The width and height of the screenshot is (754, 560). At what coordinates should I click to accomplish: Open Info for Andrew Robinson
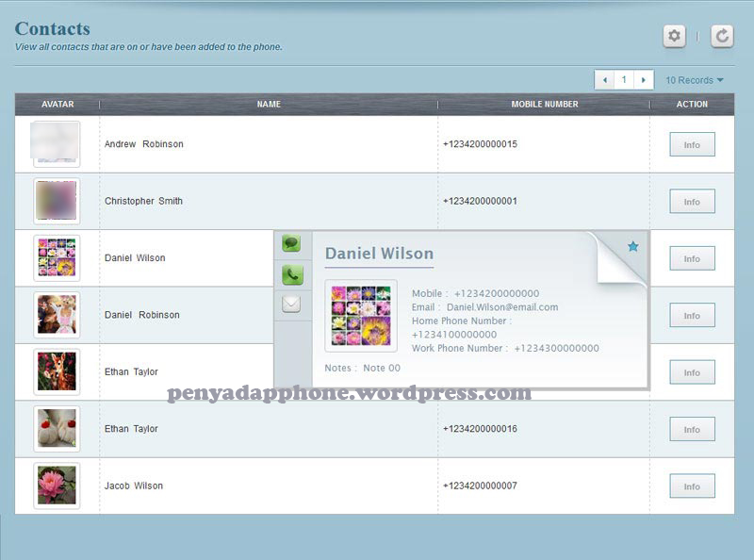pos(692,144)
